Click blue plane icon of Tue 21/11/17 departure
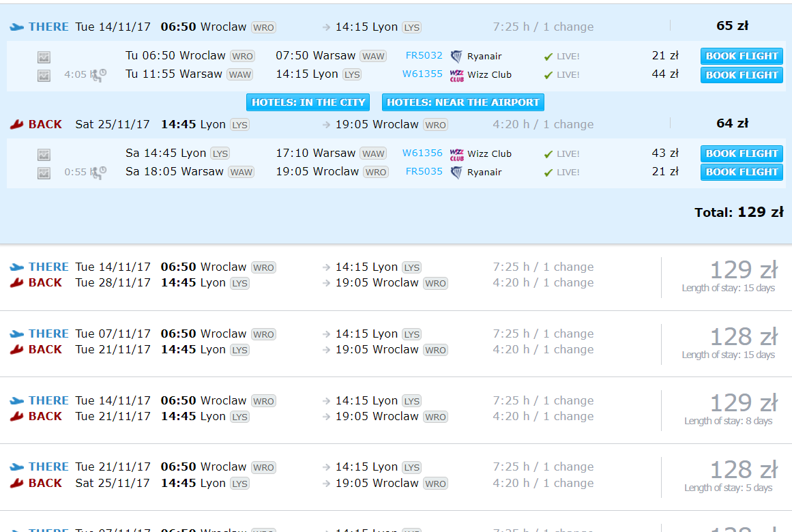The image size is (792, 532). point(16,467)
